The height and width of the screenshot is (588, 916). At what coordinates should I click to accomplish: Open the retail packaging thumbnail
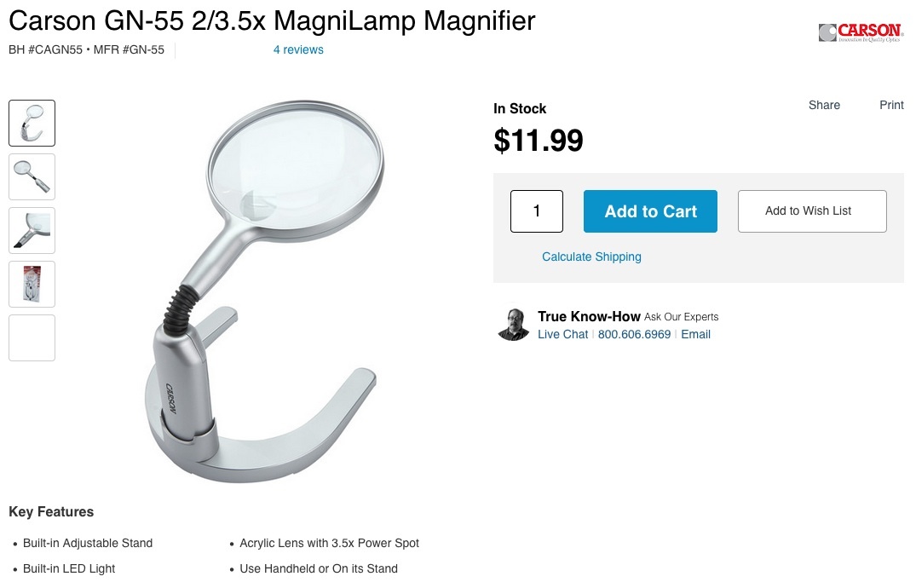(x=32, y=284)
